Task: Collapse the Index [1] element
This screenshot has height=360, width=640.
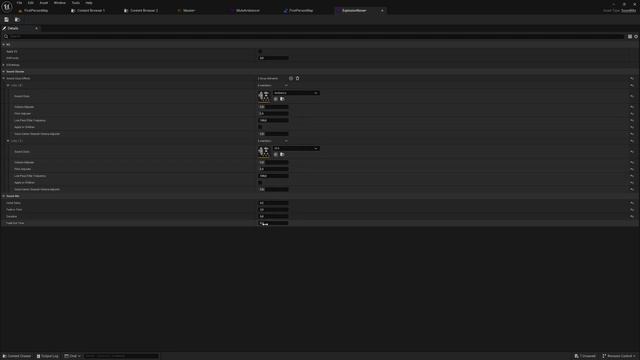Action: click(x=8, y=141)
